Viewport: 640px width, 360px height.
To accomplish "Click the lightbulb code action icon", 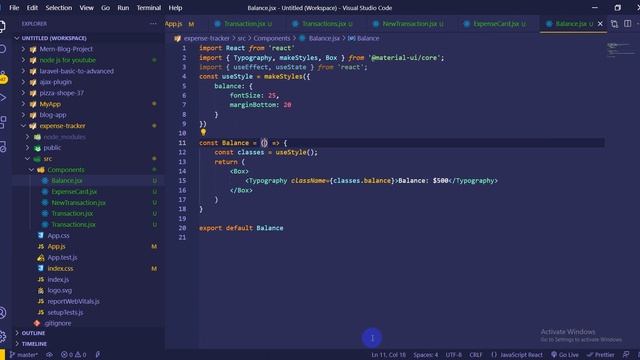I will (x=203, y=132).
